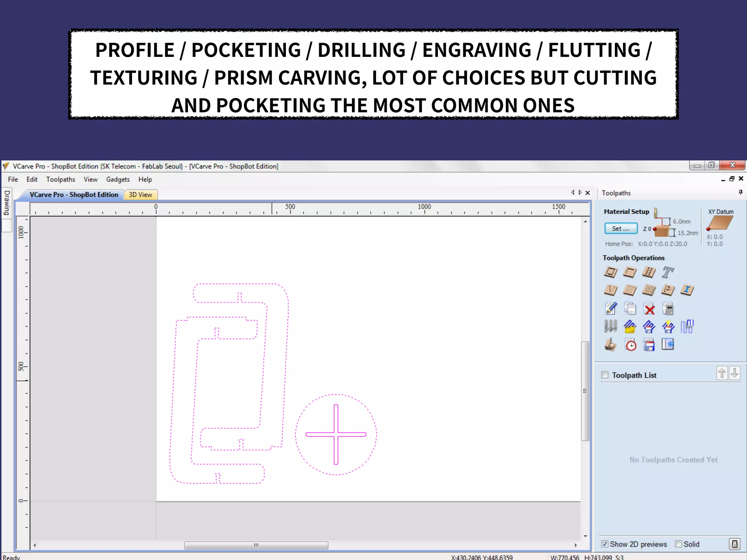The width and height of the screenshot is (747, 560).
Task: Select the Profile toolpath icon
Action: pos(611,272)
